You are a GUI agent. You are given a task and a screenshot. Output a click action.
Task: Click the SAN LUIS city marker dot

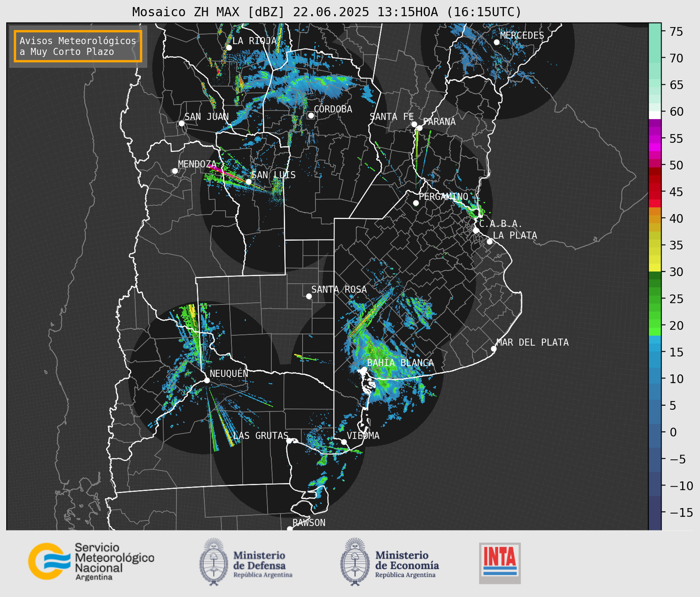click(x=249, y=181)
